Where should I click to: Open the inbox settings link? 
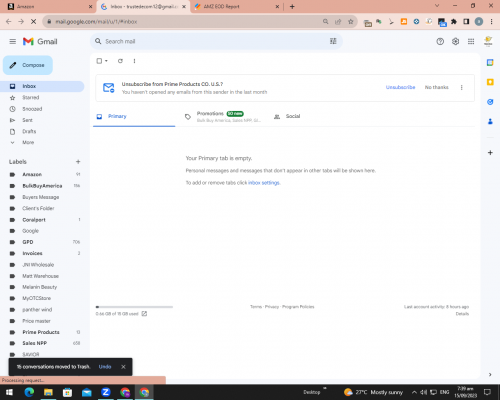click(x=264, y=183)
